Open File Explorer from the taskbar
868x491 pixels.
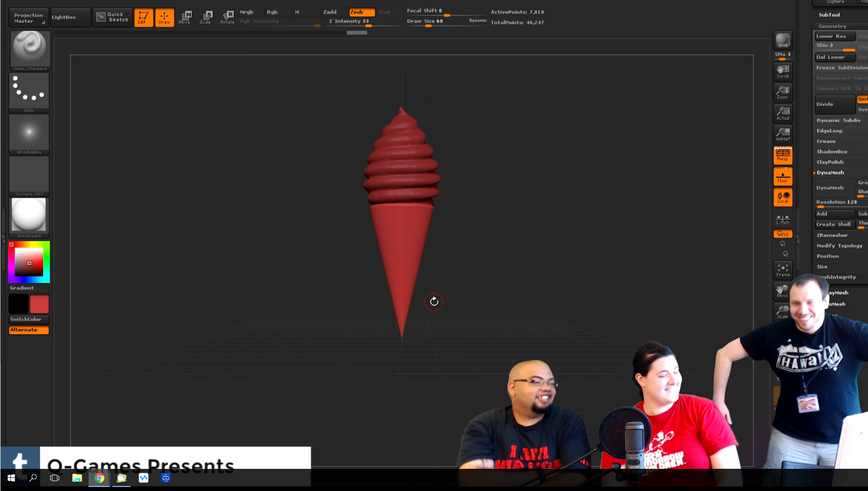pyautogui.click(x=77, y=478)
